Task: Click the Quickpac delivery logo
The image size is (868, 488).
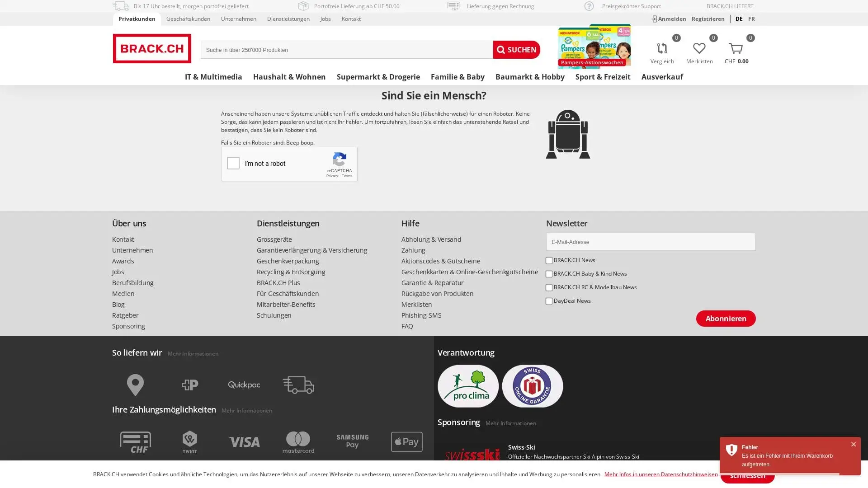Action: pos(244,385)
